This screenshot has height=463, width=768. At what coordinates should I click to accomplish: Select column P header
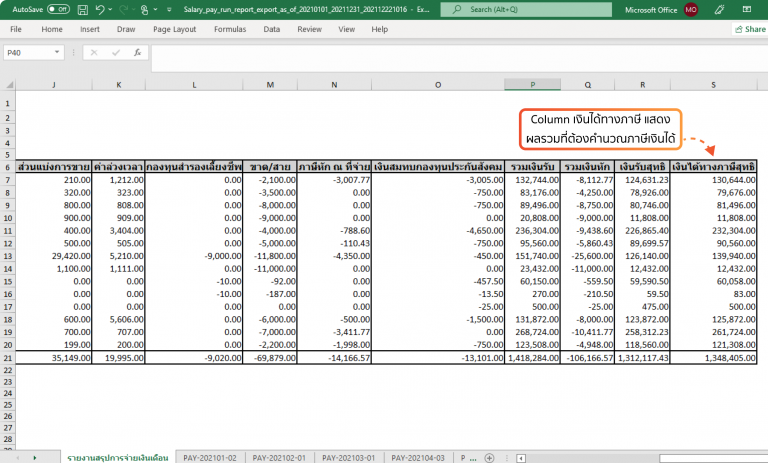(x=532, y=86)
